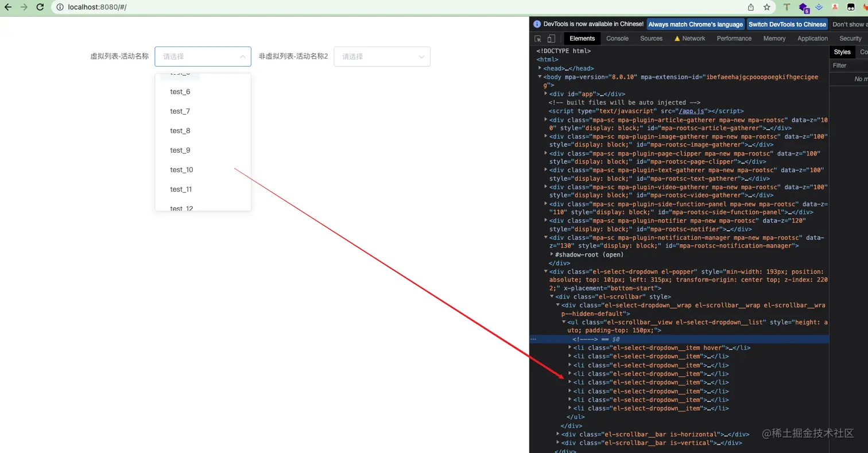Expand the head node in DOM tree
The width and height of the screenshot is (868, 453).
tap(540, 68)
